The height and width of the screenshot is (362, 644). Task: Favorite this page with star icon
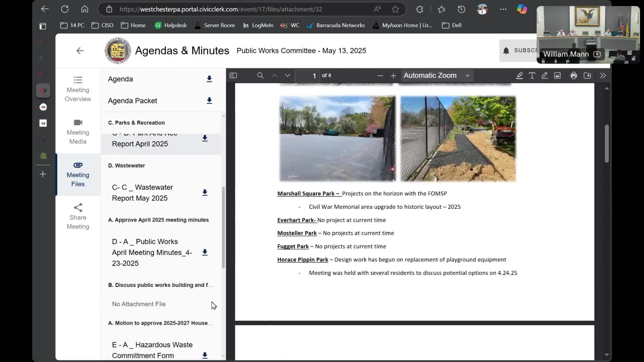(x=395, y=9)
